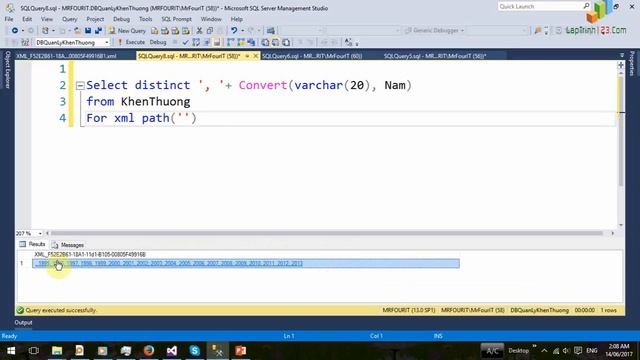
Task: Open the Project menu
Action: [x=95, y=19]
